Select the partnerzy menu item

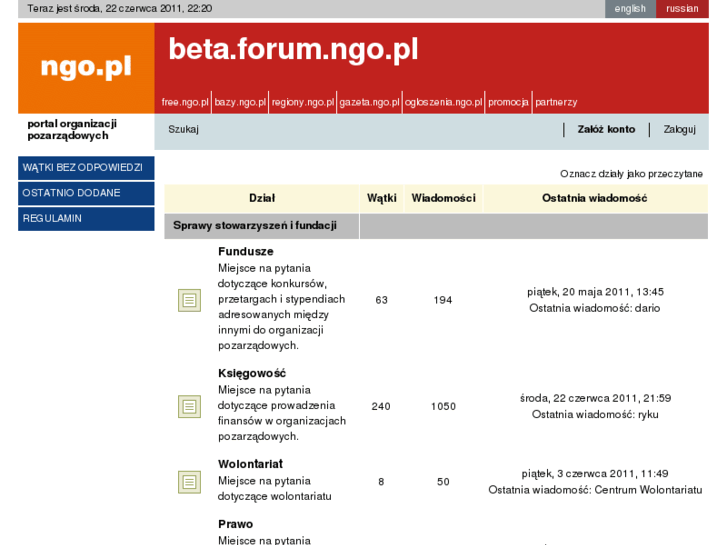tap(556, 102)
